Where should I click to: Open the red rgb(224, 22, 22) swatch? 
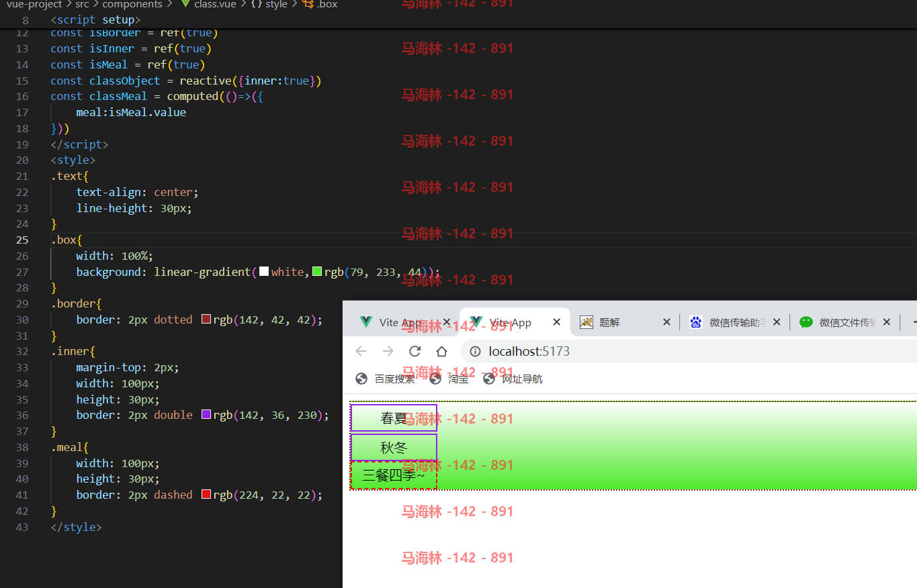click(206, 495)
